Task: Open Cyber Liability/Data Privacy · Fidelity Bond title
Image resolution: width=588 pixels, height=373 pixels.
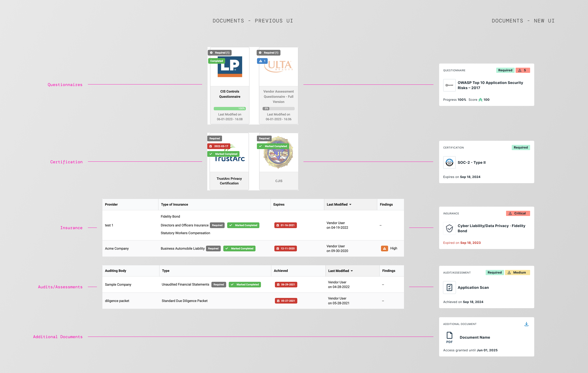Action: coord(491,228)
